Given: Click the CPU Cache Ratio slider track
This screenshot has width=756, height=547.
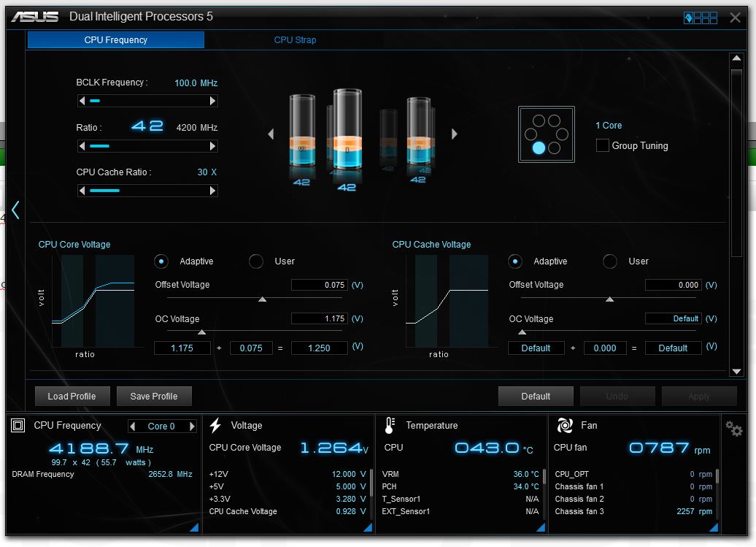Looking at the screenshot, I should pyautogui.click(x=147, y=191).
